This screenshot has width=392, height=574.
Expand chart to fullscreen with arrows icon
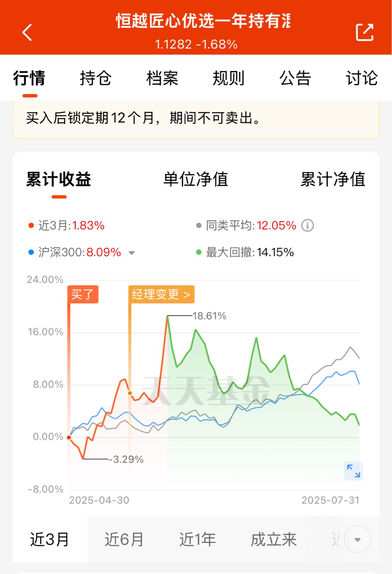pyautogui.click(x=354, y=471)
